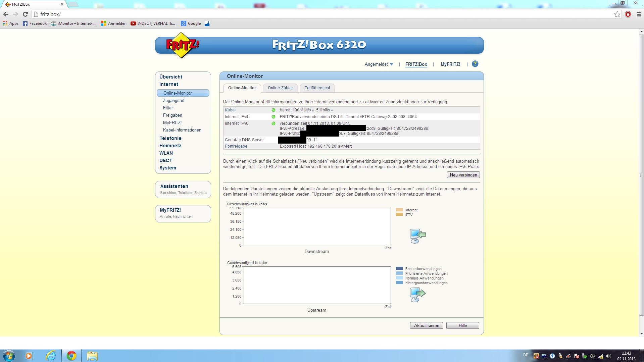Switch to the Tarifübersicht tab
The width and height of the screenshot is (644, 362).
click(x=317, y=88)
